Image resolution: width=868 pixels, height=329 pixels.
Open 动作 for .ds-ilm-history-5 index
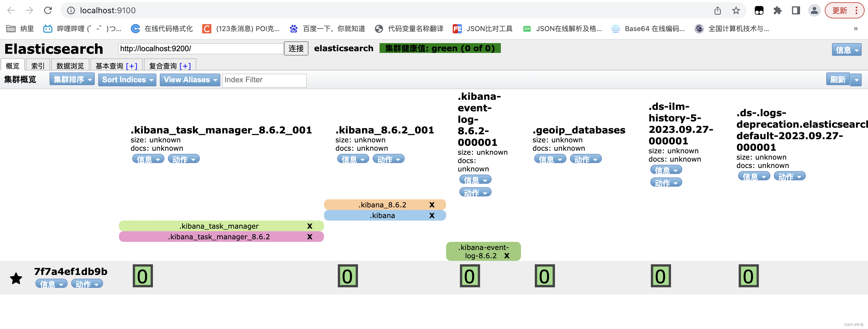[666, 183]
